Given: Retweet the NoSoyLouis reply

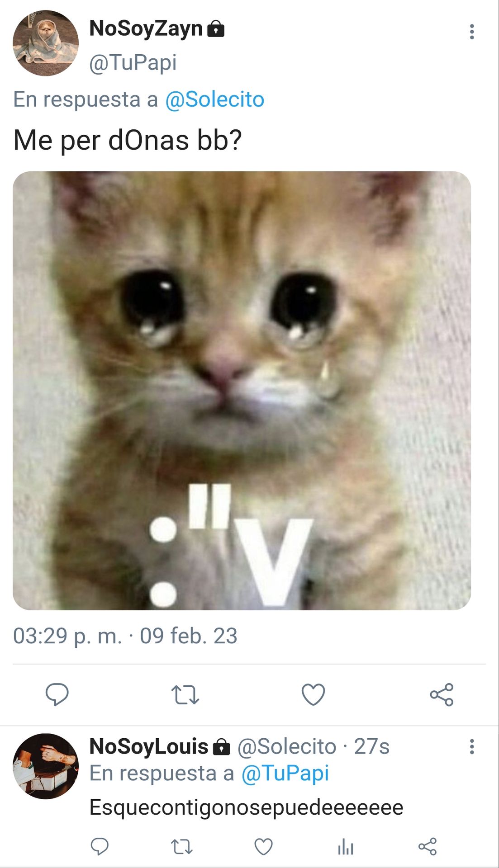Looking at the screenshot, I should coord(181,847).
